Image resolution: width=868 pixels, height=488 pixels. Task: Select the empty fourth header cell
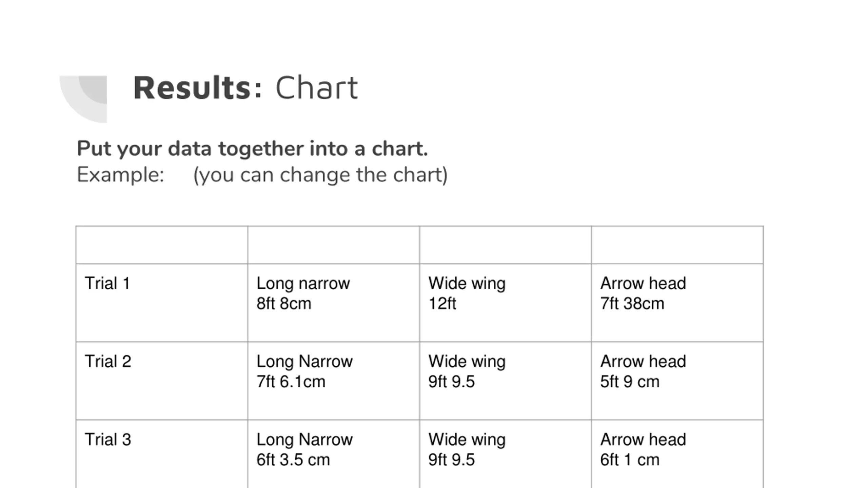tap(677, 245)
